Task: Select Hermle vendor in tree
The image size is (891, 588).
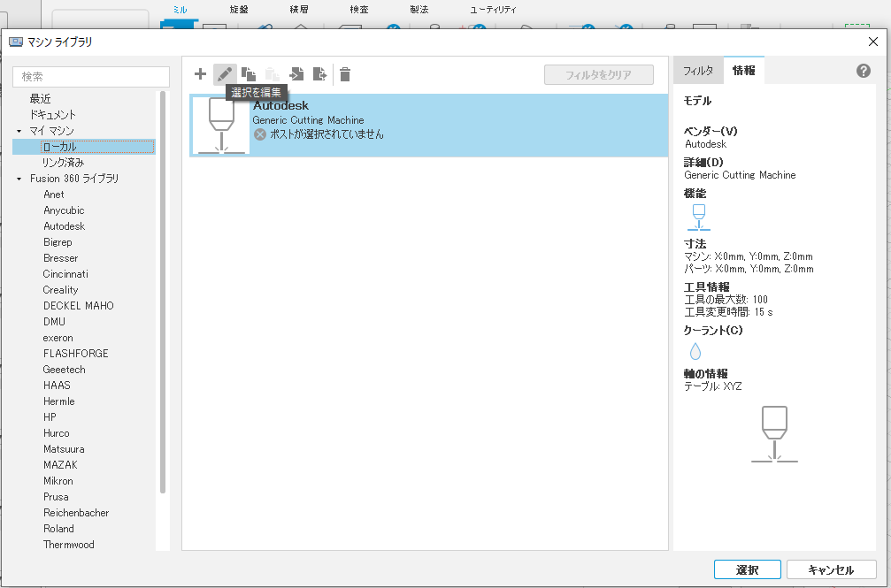Action: (x=59, y=401)
